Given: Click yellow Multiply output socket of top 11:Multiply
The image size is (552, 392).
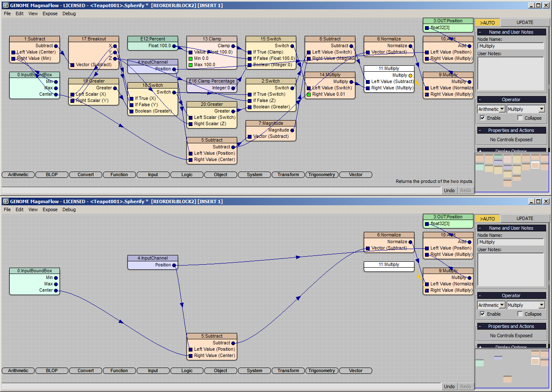Looking at the screenshot, I should tap(410, 75).
